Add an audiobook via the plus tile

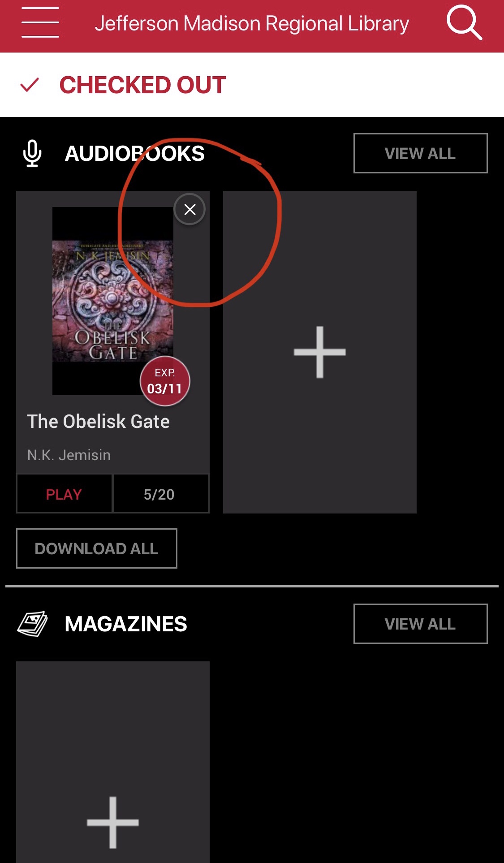click(x=320, y=352)
